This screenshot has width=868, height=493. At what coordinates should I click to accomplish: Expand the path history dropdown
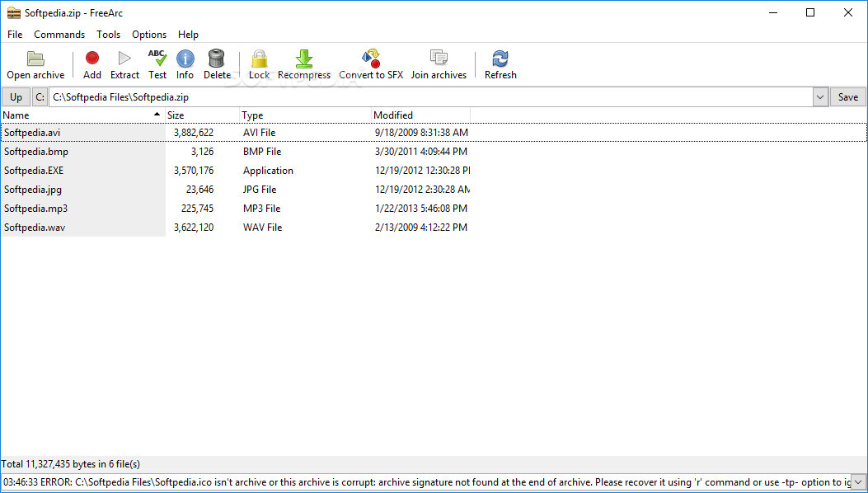(x=820, y=97)
